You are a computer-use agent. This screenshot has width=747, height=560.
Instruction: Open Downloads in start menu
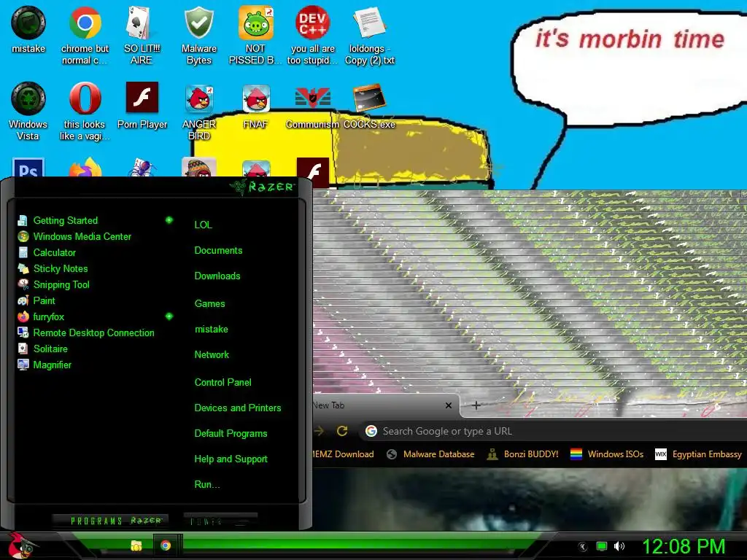[x=217, y=276]
